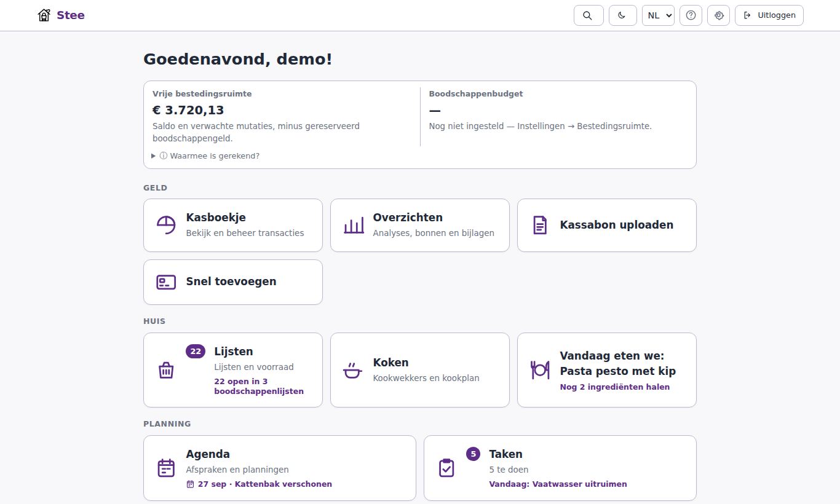Open the NL language dropdown
This screenshot has width=840, height=504.
[658, 15]
